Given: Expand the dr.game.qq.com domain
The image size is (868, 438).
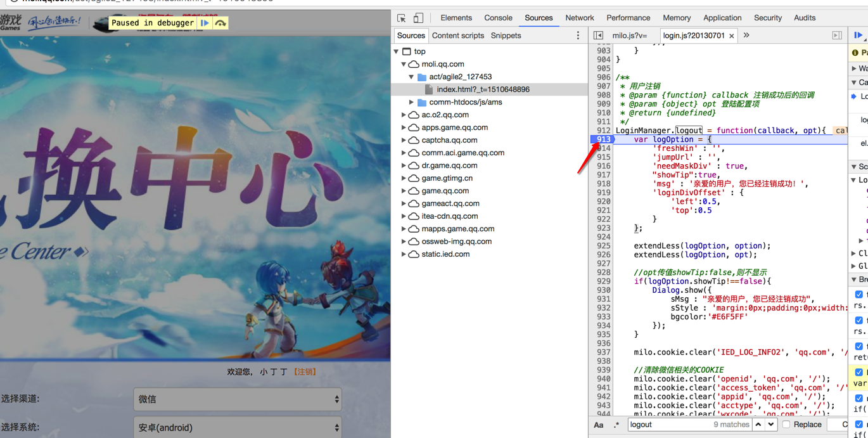Looking at the screenshot, I should (x=404, y=165).
